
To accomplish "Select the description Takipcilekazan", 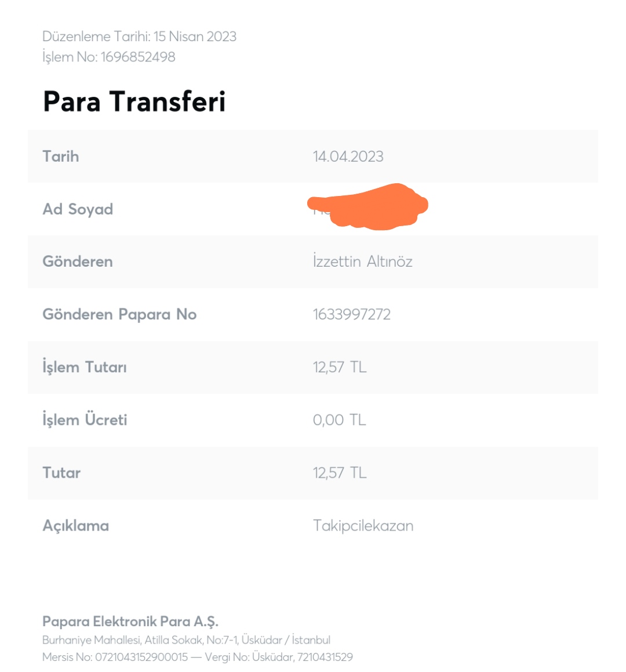I will click(x=363, y=526).
